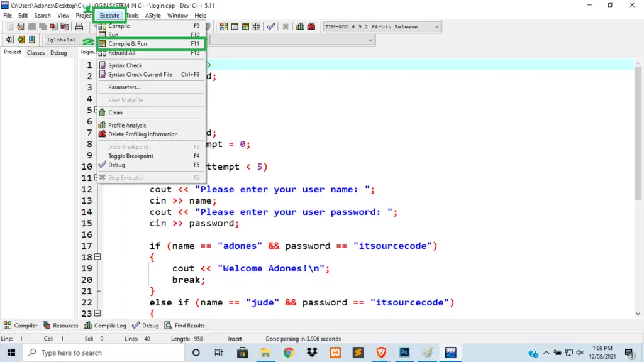This screenshot has height=362, width=644.
Task: Choose Profile Analysis menu entry
Action: coord(151,125)
